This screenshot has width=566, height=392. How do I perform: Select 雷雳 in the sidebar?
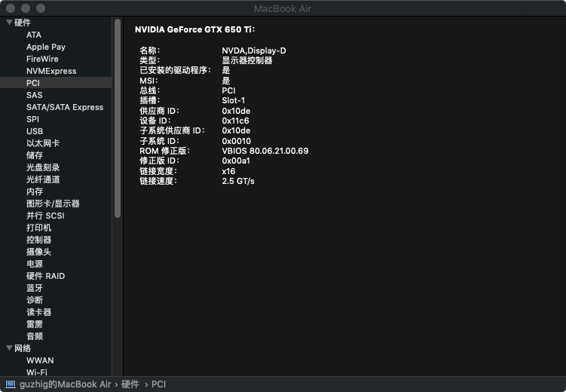point(35,324)
